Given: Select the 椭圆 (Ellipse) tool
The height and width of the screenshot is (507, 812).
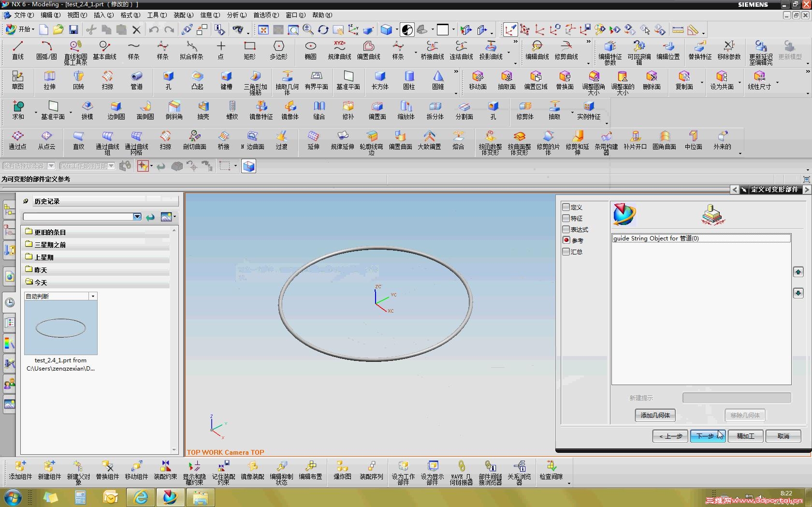Looking at the screenshot, I should coord(311,50).
